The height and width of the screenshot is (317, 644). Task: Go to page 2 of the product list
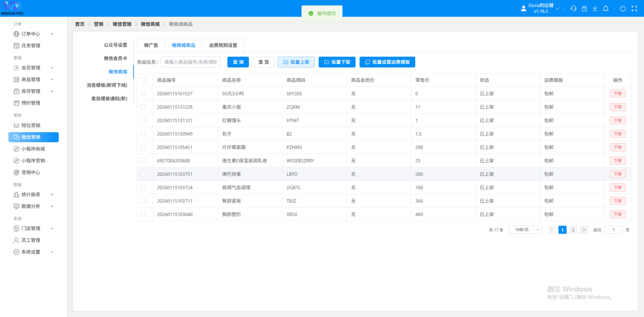pos(573,230)
